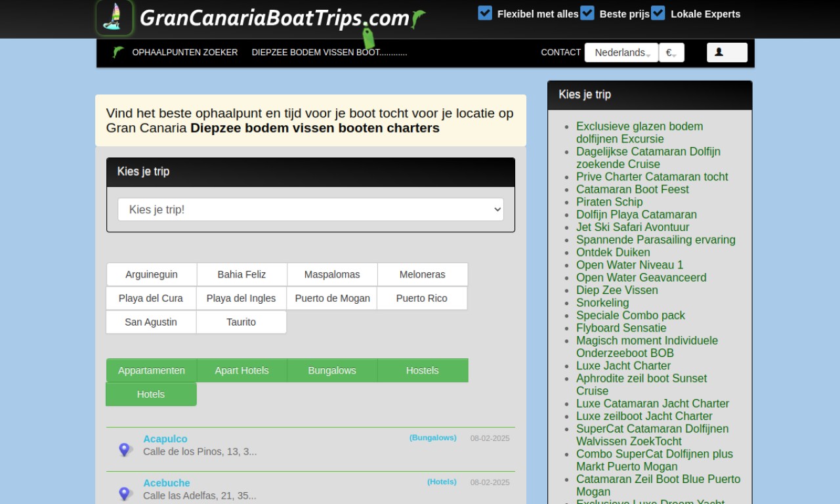Toggle the Beste prijs checkbox
840x504 pixels.
tap(587, 13)
